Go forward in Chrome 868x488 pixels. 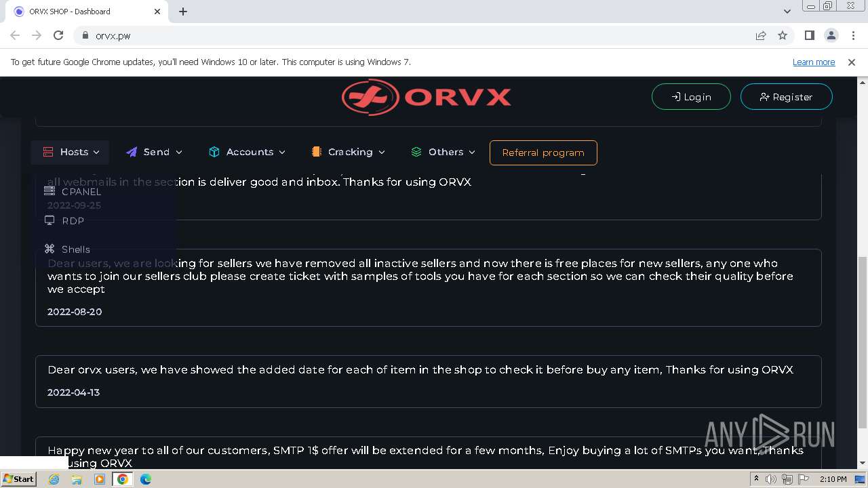pos(37,35)
